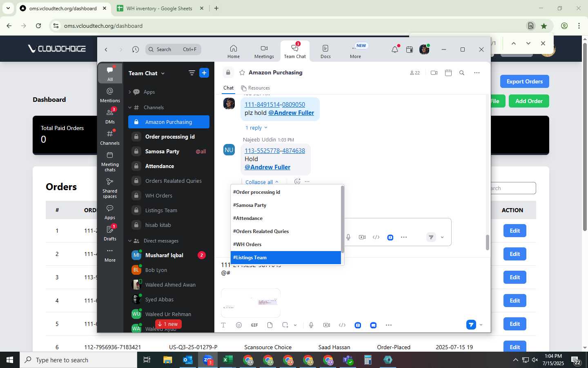The image size is (588, 368).
Task: Open GIF picker in bottom composer
Action: [x=254, y=325]
